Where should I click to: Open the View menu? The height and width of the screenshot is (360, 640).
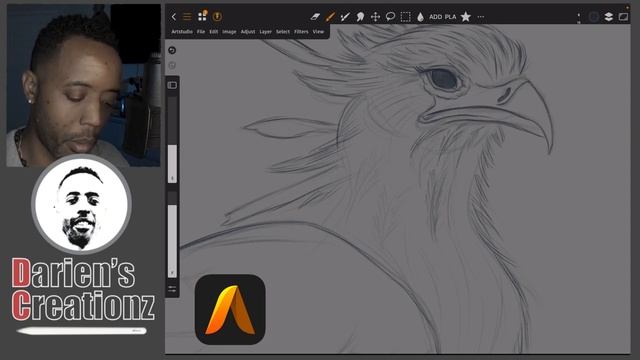318,31
